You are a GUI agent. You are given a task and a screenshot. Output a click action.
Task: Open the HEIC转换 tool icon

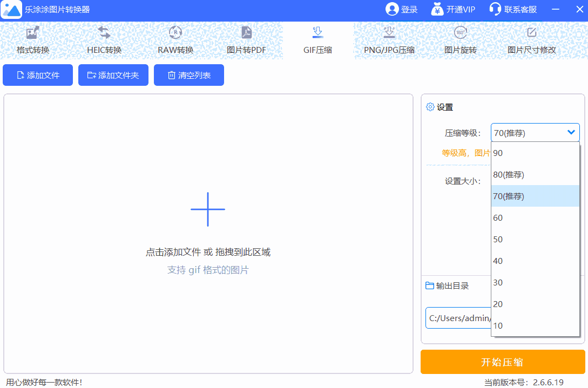click(104, 33)
